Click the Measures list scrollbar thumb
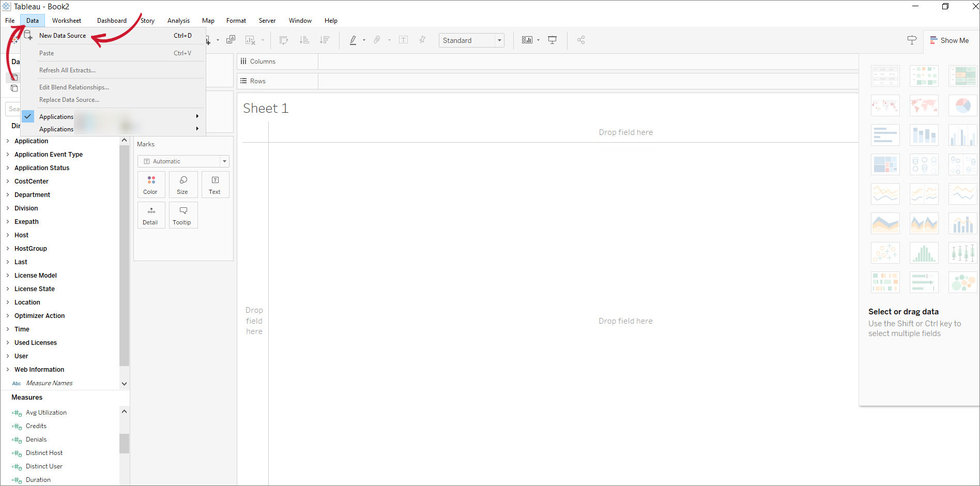 coord(124,443)
